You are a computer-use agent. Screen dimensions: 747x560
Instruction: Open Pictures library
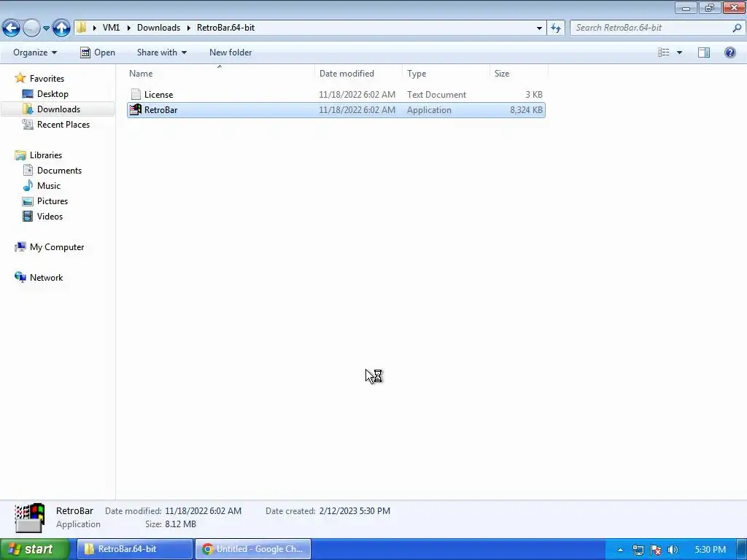click(x=53, y=201)
